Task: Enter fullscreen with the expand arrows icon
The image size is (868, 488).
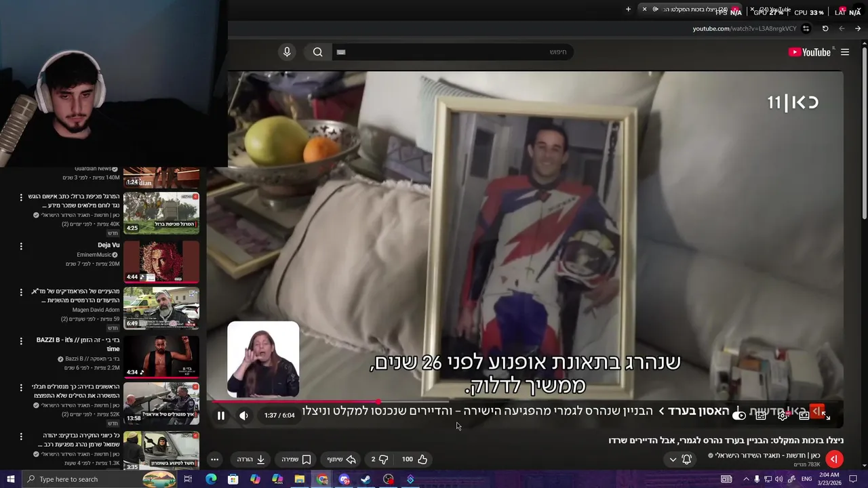Action: 826,415
